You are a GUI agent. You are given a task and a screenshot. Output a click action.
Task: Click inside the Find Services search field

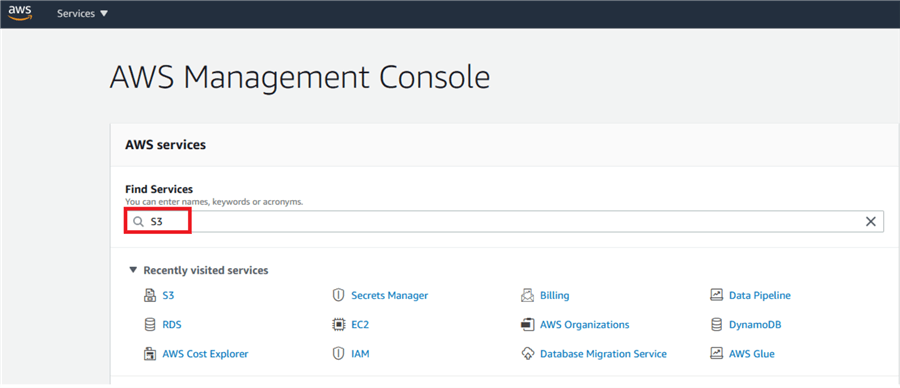tap(505, 222)
